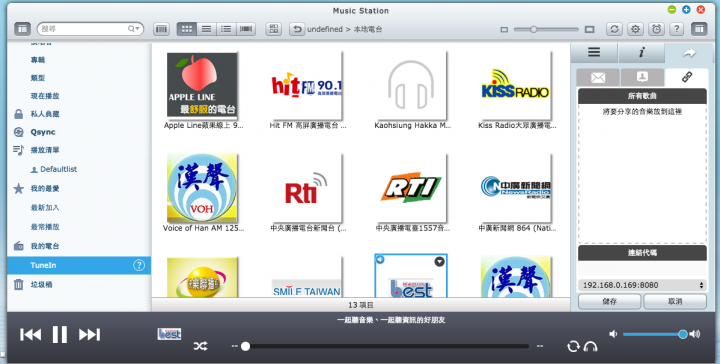Open 播放清單 in the sidebar
The height and width of the screenshot is (364, 720).
point(45,150)
